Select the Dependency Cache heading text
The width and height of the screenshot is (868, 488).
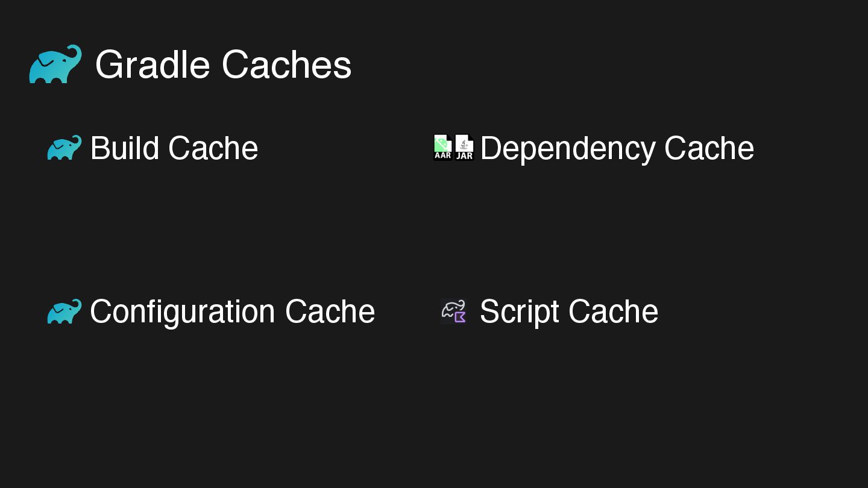point(617,148)
